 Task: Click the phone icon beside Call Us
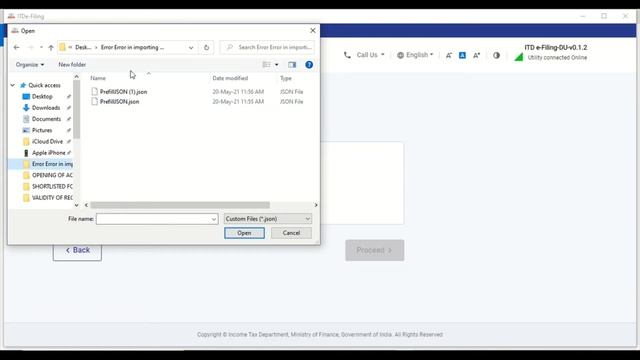tap(347, 55)
